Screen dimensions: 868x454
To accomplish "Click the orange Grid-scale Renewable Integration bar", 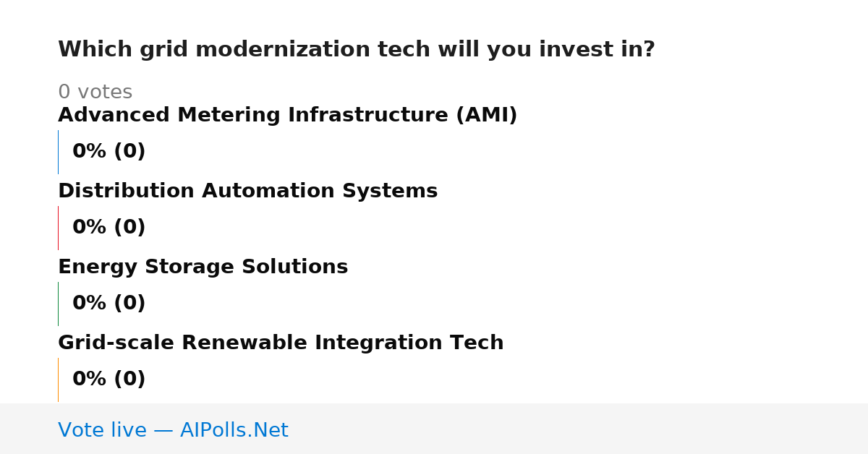I will 58,380.
